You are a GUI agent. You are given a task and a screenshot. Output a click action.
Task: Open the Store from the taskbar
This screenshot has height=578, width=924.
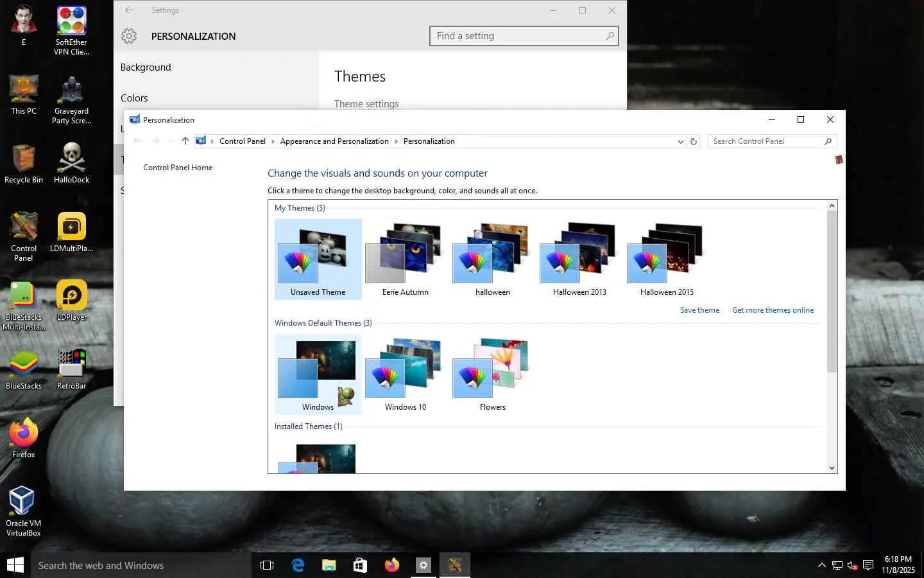tap(361, 565)
